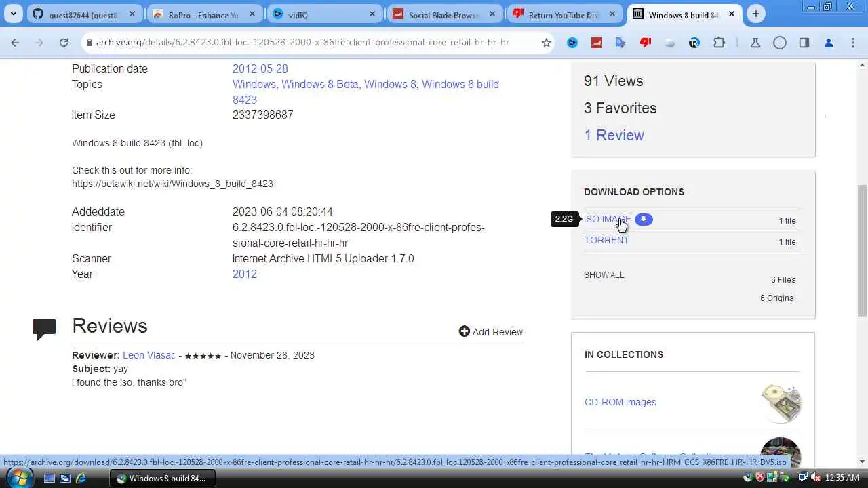Open the Extensions puzzle-piece menu

pyautogui.click(x=719, y=42)
